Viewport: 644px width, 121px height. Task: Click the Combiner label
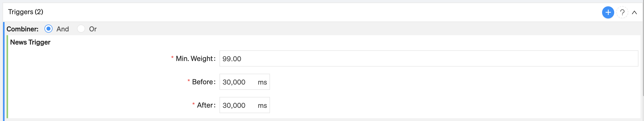coord(22,29)
